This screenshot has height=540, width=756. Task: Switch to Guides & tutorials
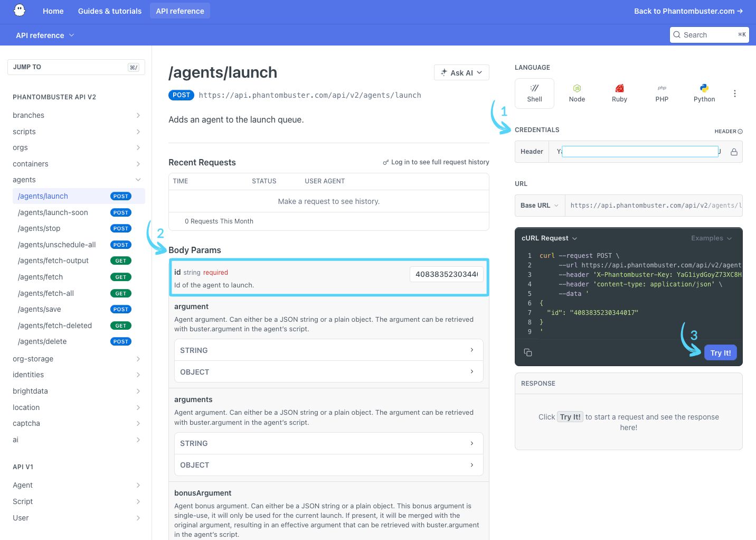109,11
